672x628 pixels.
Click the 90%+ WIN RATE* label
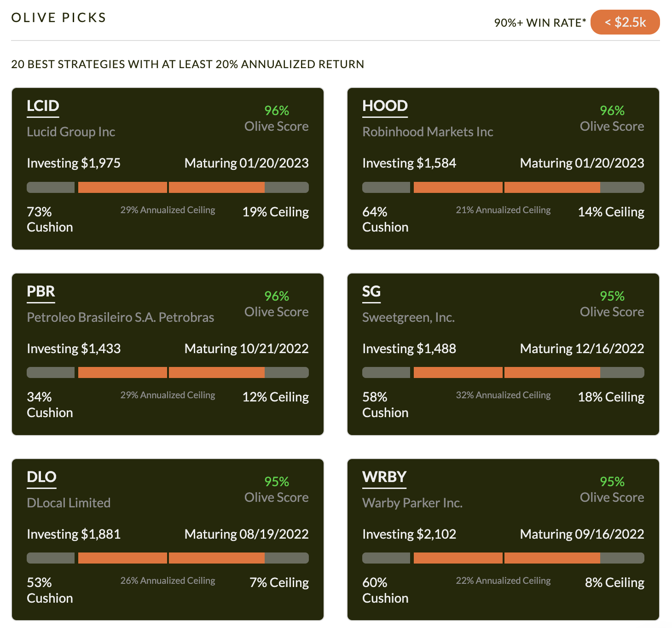(540, 23)
